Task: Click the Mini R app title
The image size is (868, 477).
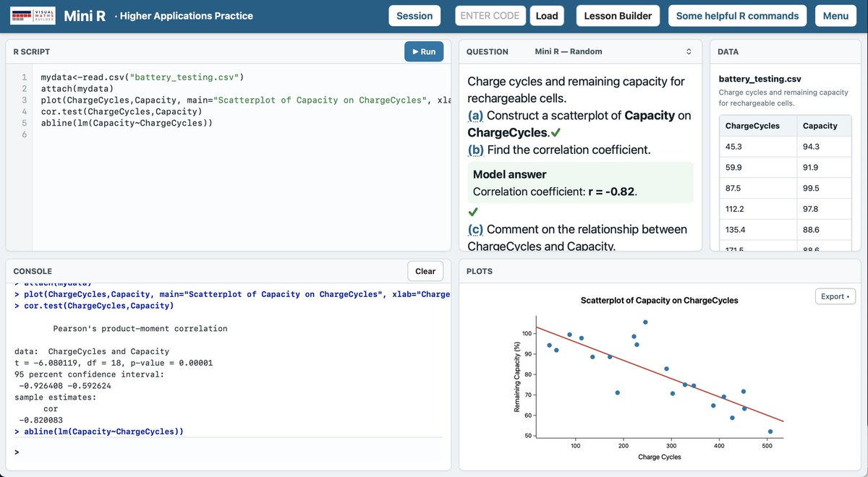Action: click(84, 16)
